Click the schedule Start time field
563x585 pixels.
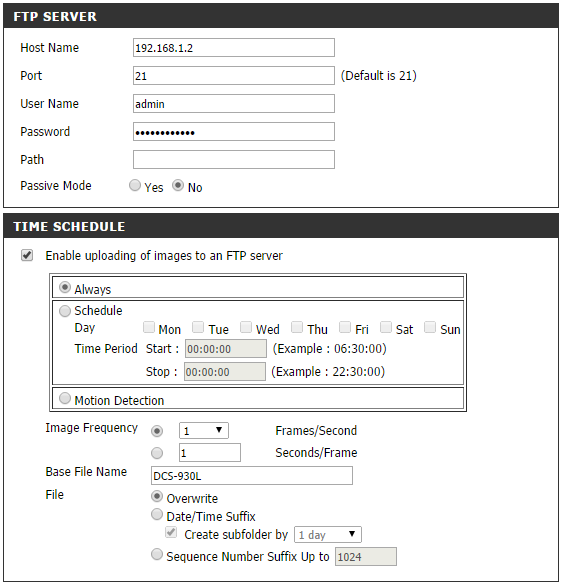pos(226,349)
